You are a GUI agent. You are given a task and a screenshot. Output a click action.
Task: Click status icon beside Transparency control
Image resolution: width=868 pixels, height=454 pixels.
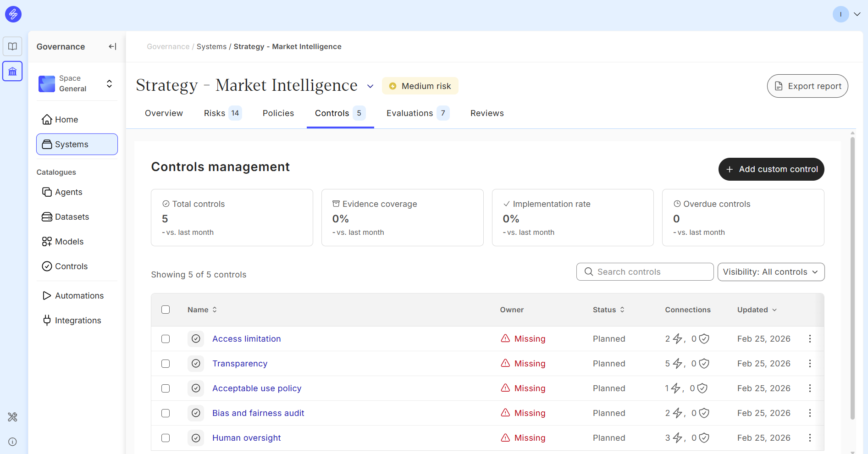coord(196,364)
